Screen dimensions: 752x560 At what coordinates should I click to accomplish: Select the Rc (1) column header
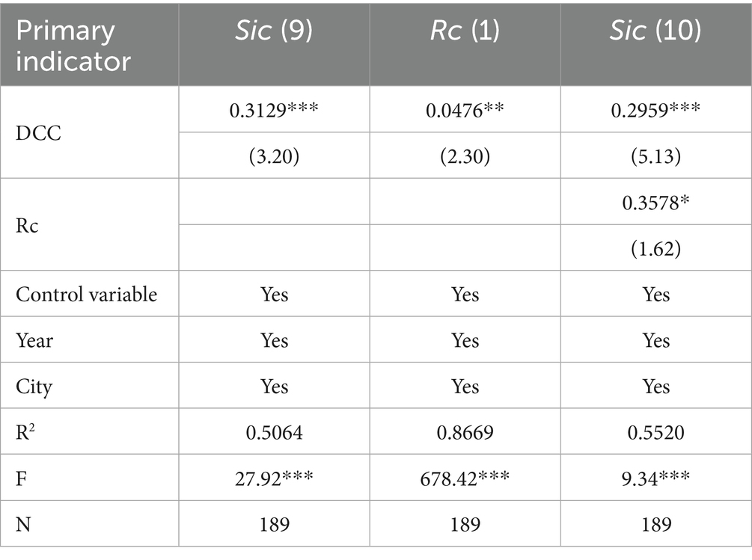click(465, 32)
